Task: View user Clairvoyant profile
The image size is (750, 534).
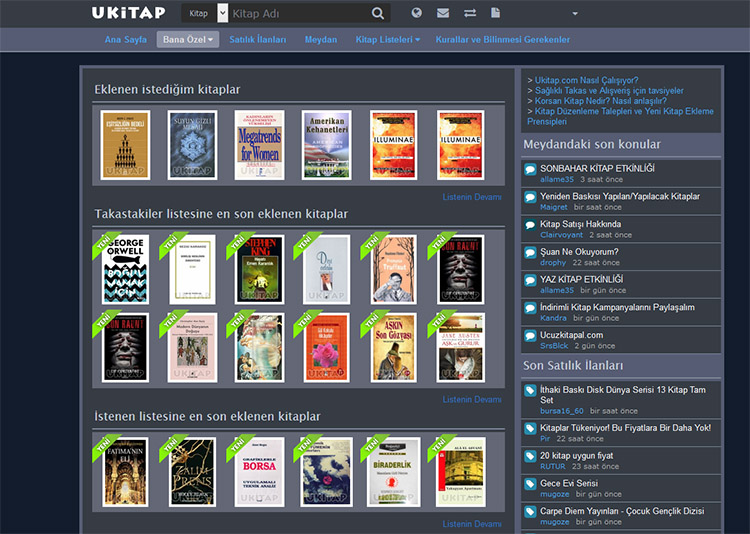Action: 562,235
